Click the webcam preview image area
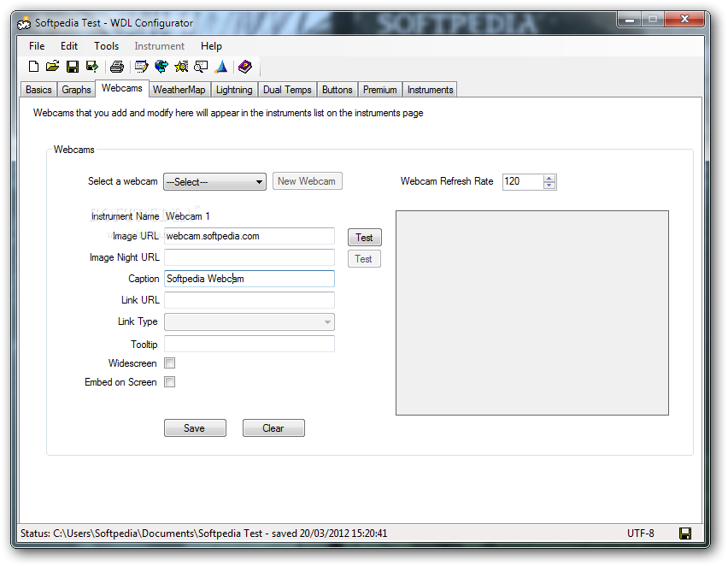This screenshot has height=566, width=728. tap(532, 313)
